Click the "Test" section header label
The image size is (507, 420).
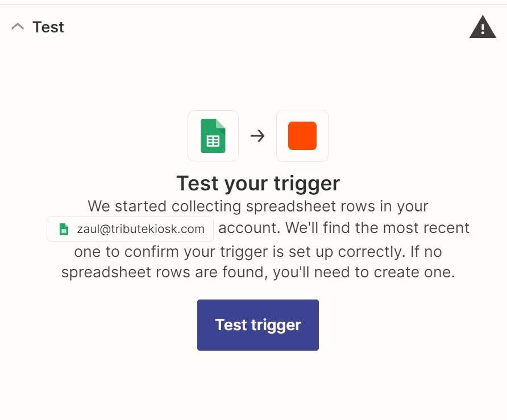[x=48, y=27]
